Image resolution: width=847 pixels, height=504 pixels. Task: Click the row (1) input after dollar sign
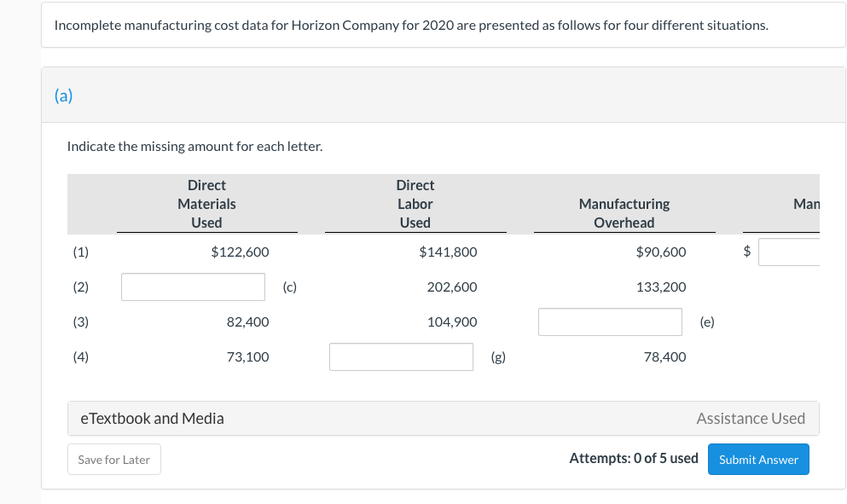789,252
